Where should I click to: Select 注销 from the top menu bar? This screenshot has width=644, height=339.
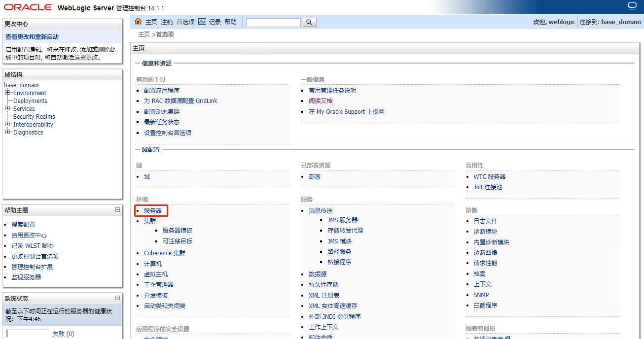[x=167, y=22]
